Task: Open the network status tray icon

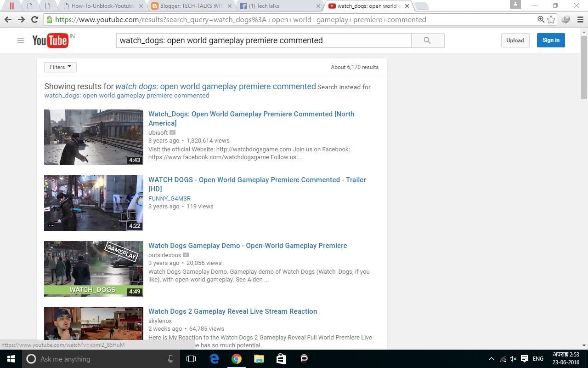Action: click(x=503, y=359)
